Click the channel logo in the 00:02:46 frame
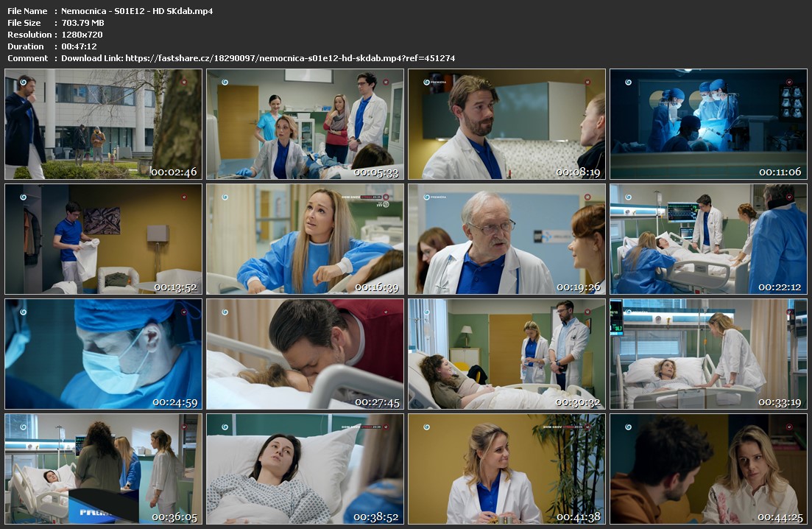 pos(24,82)
